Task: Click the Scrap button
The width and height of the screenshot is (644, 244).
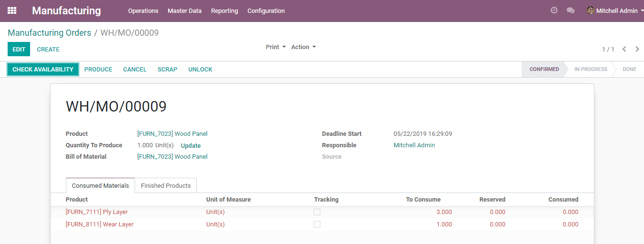Action: (168, 69)
